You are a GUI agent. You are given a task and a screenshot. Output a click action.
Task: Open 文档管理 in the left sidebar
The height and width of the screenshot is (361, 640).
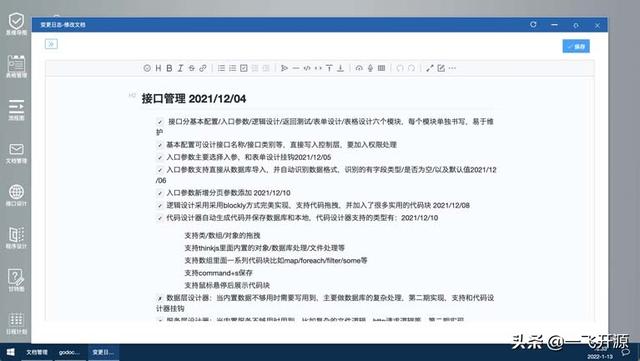coord(16,154)
